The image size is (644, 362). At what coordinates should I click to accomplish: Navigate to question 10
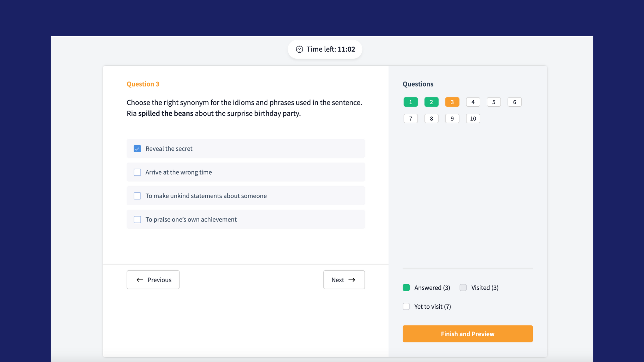[473, 118]
